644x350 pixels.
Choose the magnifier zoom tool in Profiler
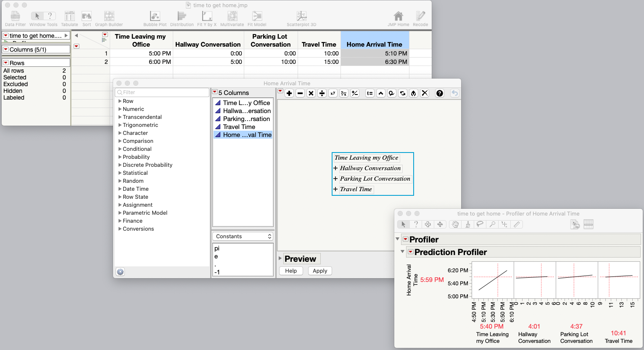click(492, 224)
